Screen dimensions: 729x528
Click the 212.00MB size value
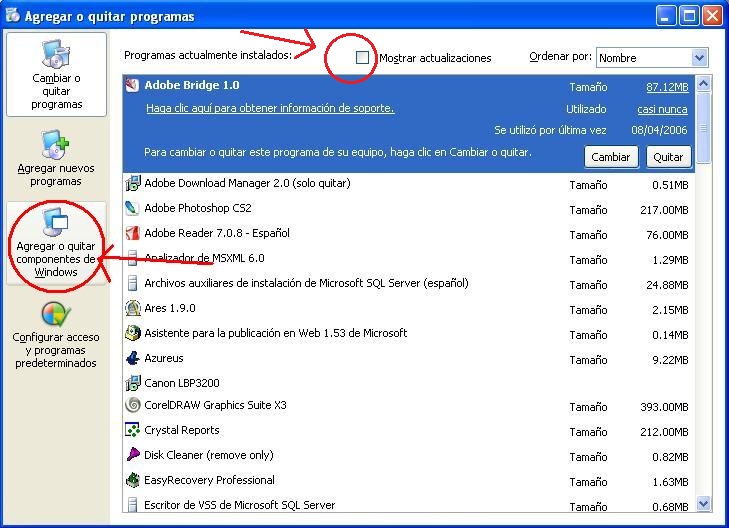pyautogui.click(x=664, y=432)
